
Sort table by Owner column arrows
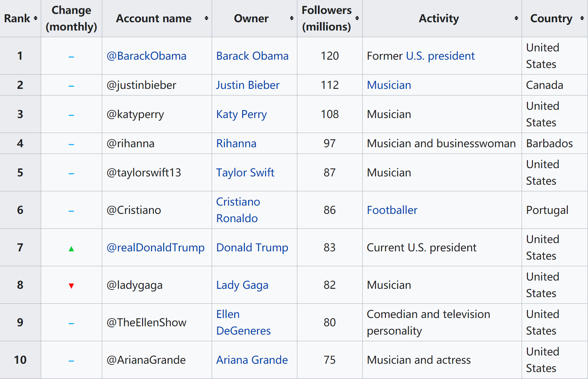point(291,19)
